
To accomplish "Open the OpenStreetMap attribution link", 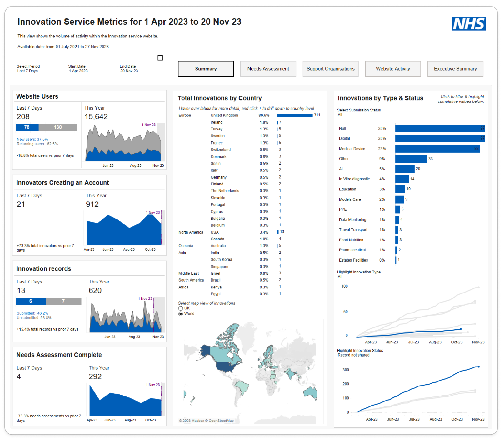I will point(221,421).
